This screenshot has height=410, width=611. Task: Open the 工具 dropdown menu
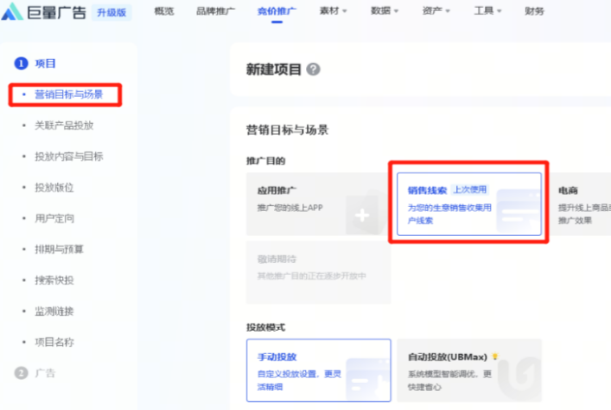point(489,13)
